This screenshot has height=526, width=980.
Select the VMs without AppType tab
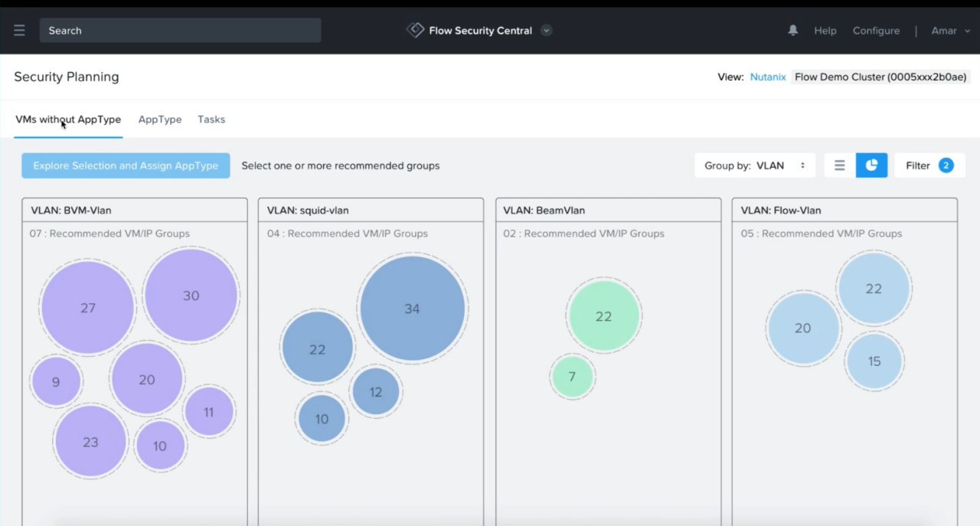coord(68,119)
